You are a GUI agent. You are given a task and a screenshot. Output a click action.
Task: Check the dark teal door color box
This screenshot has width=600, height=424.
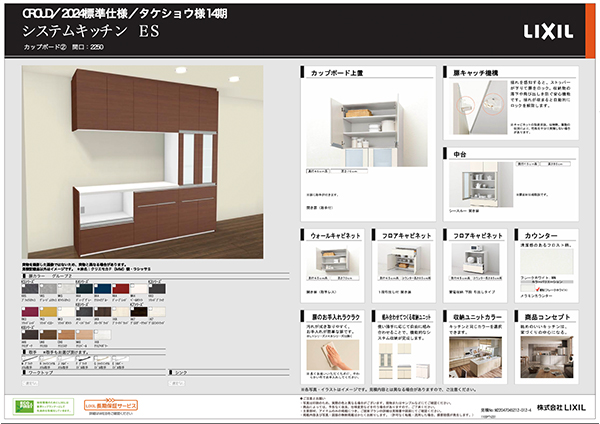pos(78,285)
